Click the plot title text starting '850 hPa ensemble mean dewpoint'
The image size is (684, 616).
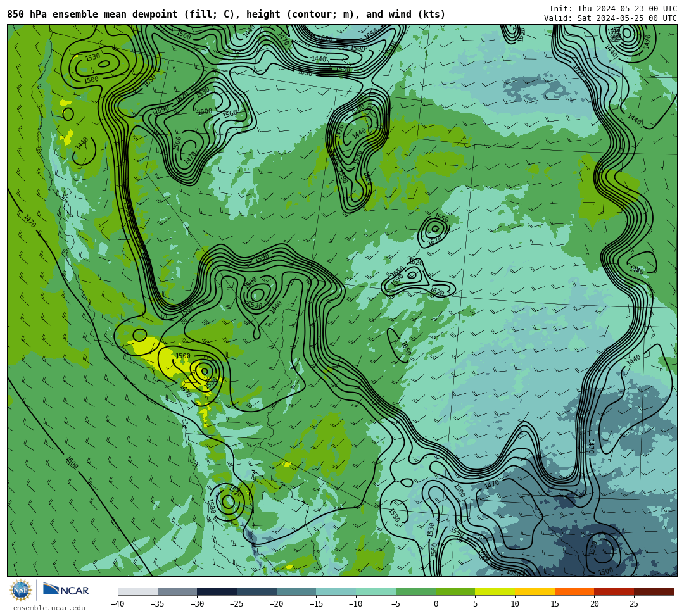point(226,15)
